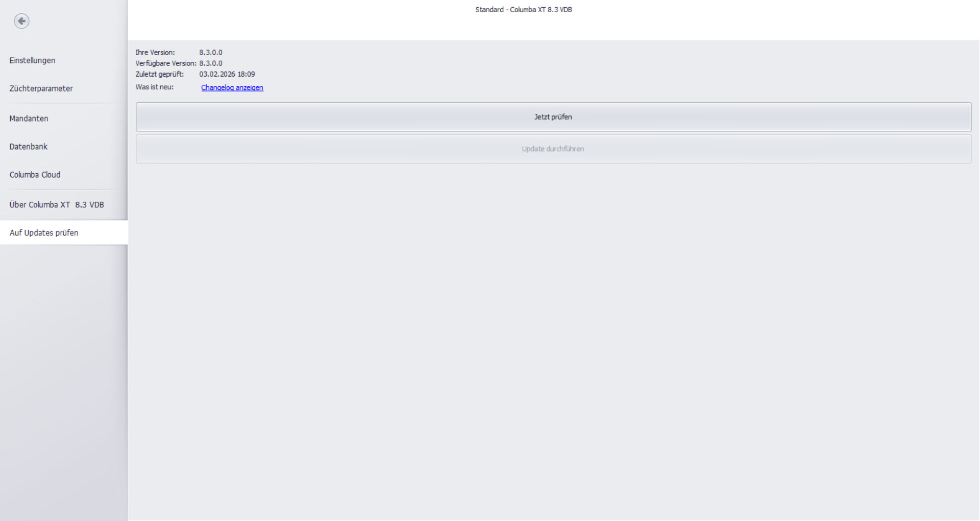Select Auf Updates prüfen sidebar item
The image size is (980, 521).
click(44, 233)
